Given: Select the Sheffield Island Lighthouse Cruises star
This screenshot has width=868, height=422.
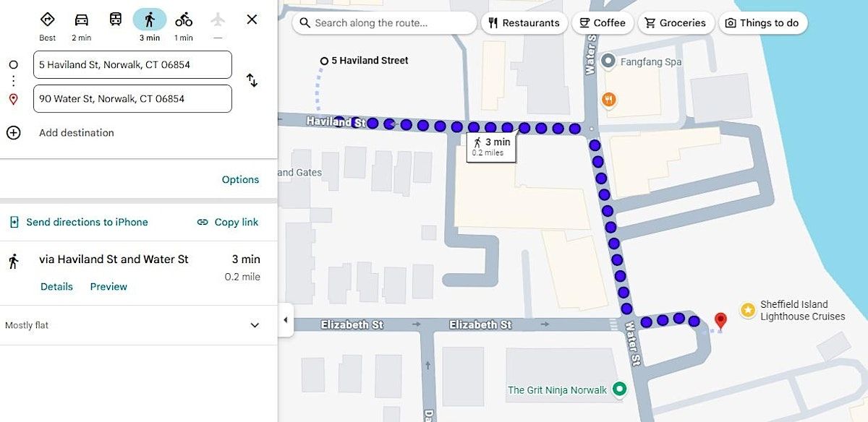Looking at the screenshot, I should (x=747, y=310).
